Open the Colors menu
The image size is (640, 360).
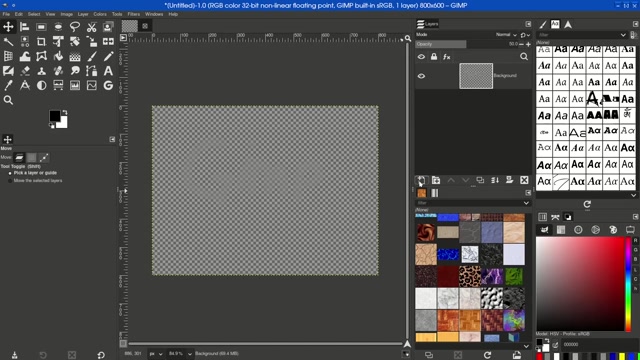[100, 14]
